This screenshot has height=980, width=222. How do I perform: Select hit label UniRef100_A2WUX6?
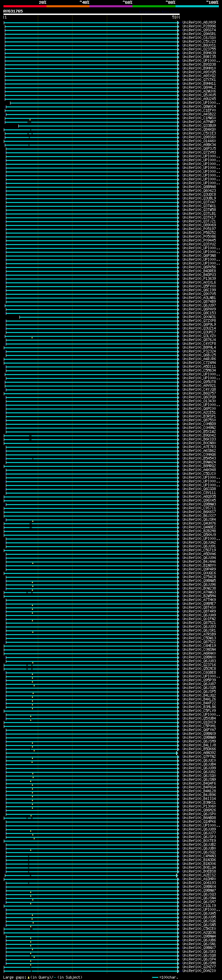[199, 91]
